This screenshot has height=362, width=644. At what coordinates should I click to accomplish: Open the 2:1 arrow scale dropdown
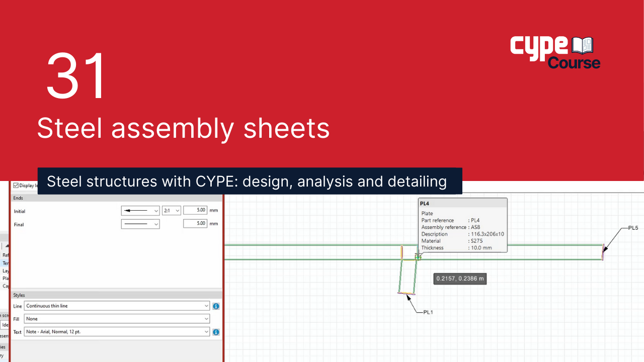pos(171,210)
